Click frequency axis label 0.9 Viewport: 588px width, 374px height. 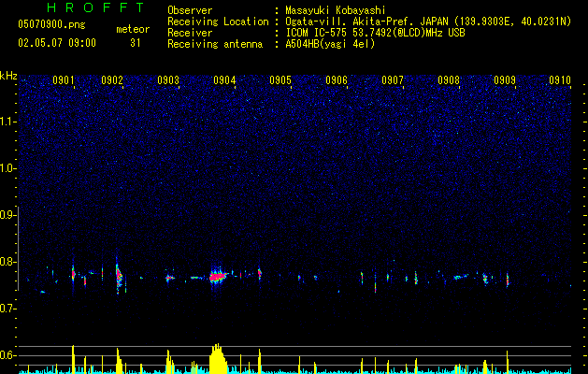8,215
